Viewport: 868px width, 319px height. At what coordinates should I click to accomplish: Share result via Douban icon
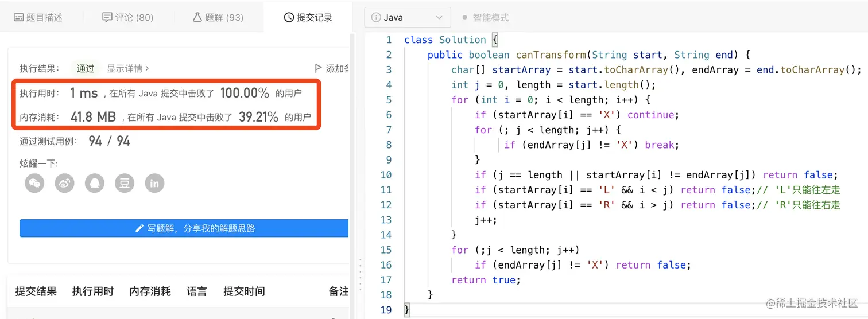(125, 183)
